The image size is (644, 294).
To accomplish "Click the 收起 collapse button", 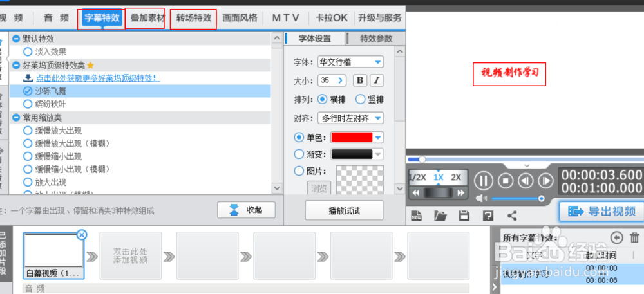I will (x=247, y=210).
